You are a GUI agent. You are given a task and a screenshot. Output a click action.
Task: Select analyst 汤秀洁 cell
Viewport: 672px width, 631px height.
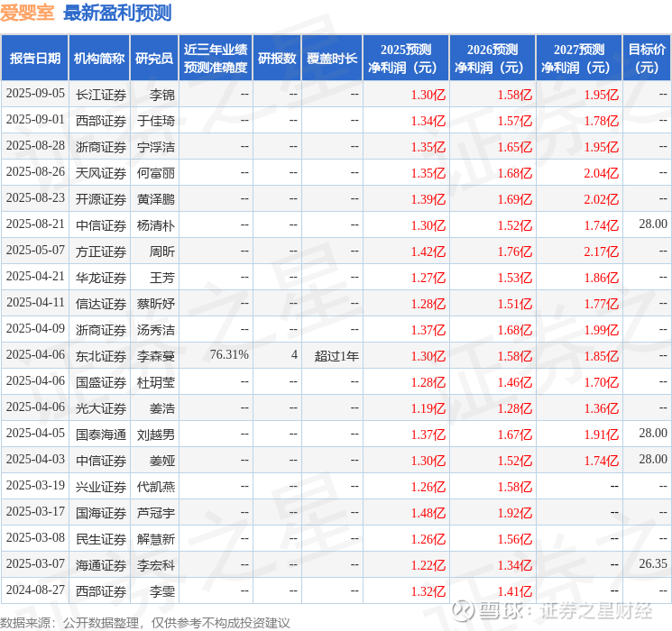coord(156,330)
